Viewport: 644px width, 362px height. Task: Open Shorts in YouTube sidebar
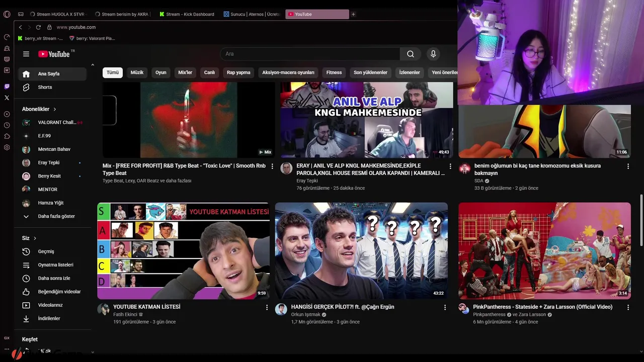coord(52,87)
